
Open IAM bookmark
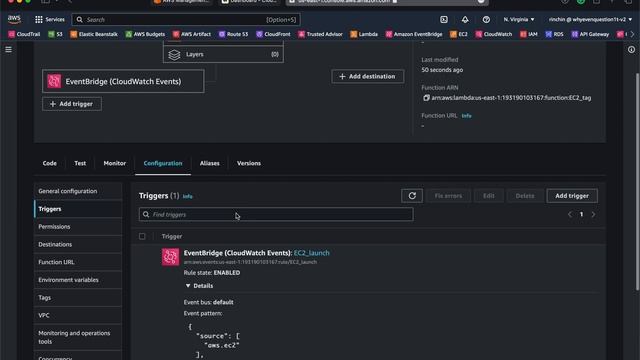click(529, 34)
